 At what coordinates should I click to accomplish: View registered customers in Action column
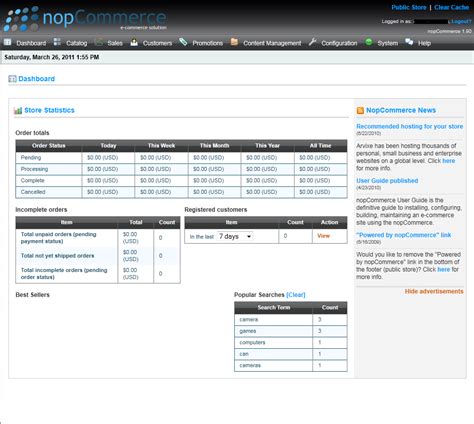click(x=323, y=236)
